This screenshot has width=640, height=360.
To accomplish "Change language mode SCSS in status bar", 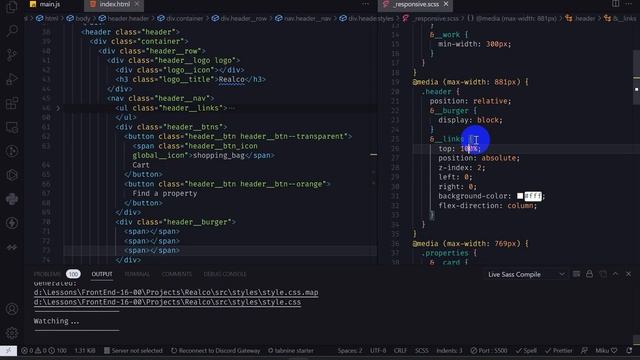I will [x=422, y=350].
